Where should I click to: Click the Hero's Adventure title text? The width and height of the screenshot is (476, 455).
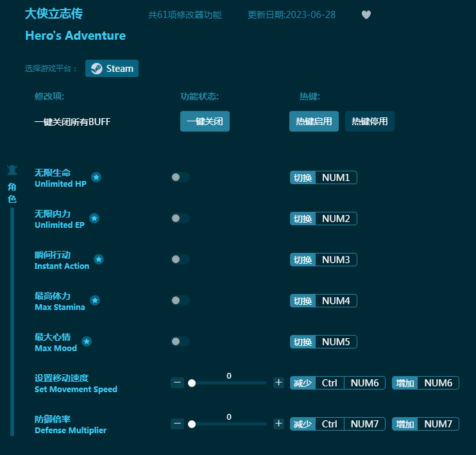point(75,35)
